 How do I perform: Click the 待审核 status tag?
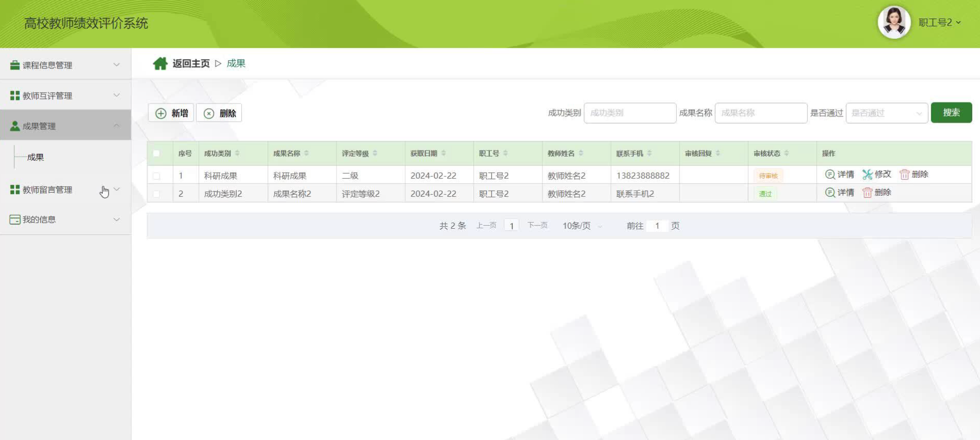click(x=768, y=176)
